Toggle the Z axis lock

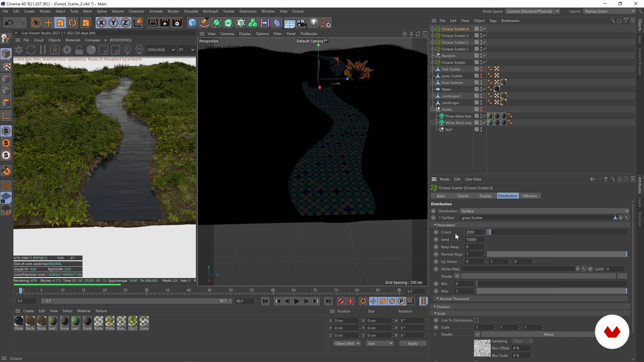pos(125,23)
